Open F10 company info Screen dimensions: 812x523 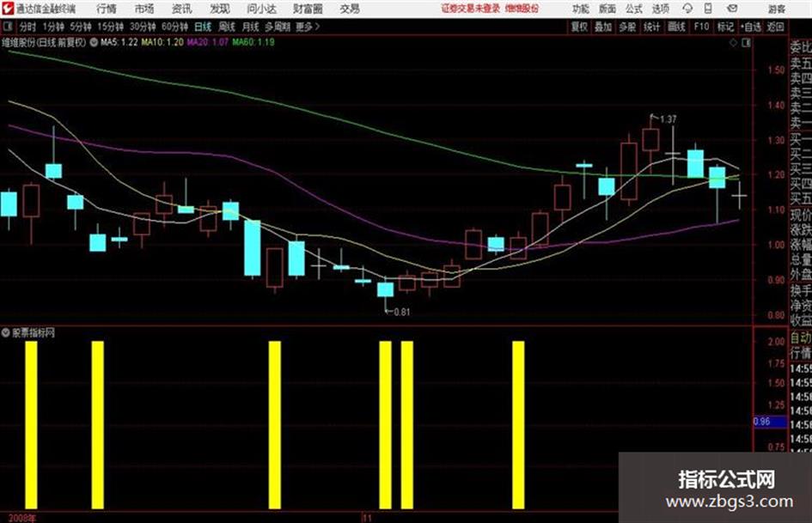[x=701, y=27]
